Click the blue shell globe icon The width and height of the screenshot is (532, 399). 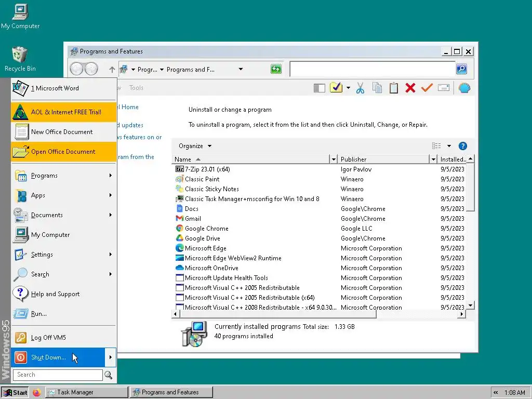(x=464, y=88)
